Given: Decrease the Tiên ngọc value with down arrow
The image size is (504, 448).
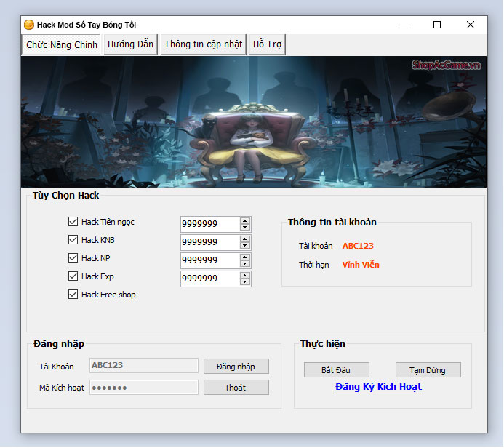Looking at the screenshot, I should coord(245,228).
